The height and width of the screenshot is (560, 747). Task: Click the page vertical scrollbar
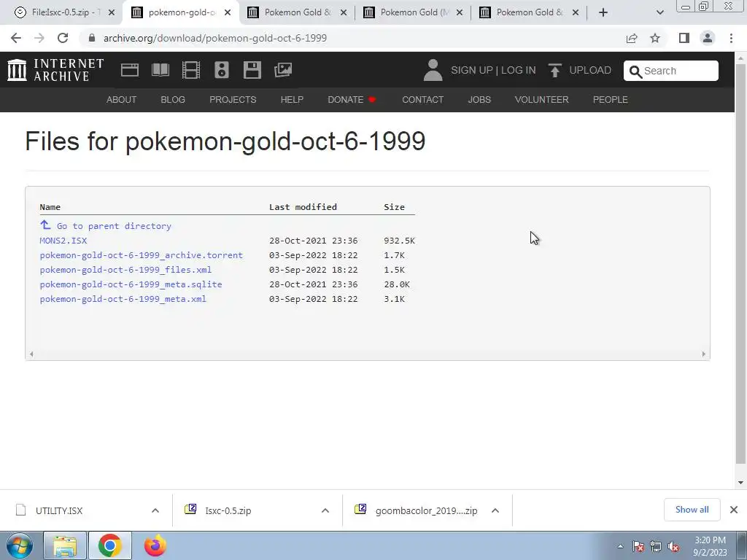coord(740,264)
